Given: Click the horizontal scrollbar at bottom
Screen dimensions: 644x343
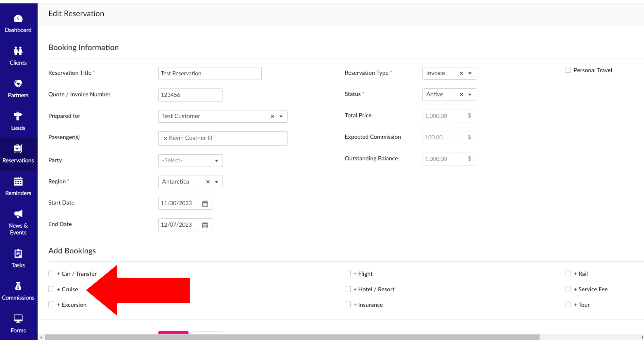Looking at the screenshot, I should [292, 337].
